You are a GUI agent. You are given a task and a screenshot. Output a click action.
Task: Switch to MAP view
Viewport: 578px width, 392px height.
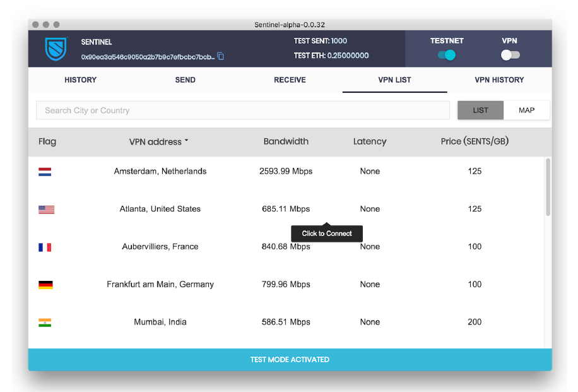(x=526, y=110)
